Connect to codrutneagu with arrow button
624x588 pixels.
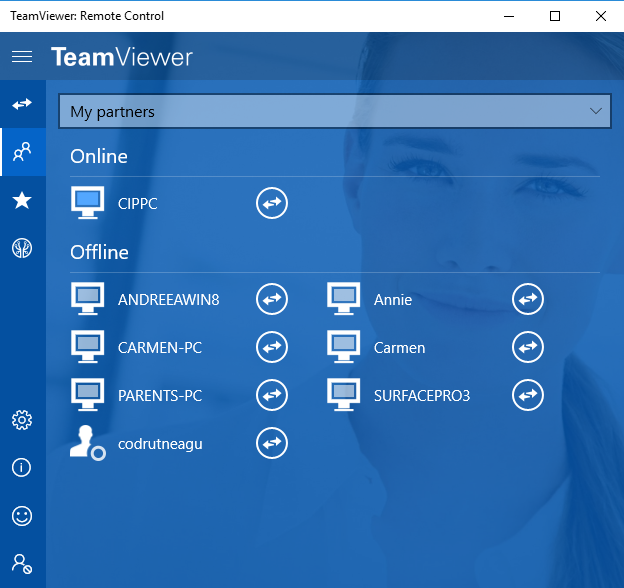pos(272,443)
